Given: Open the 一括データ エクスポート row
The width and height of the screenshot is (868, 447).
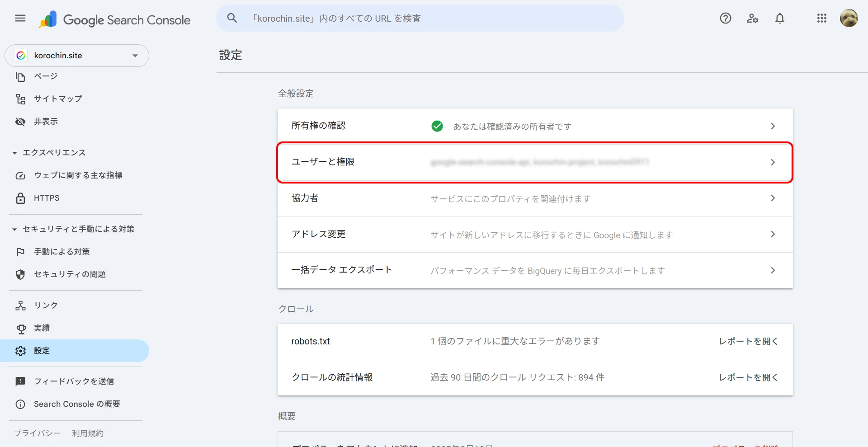Looking at the screenshot, I should click(534, 270).
